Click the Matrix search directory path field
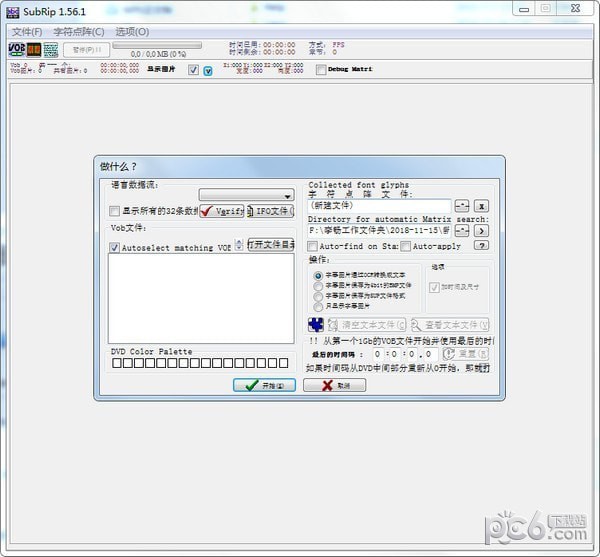 [379, 231]
